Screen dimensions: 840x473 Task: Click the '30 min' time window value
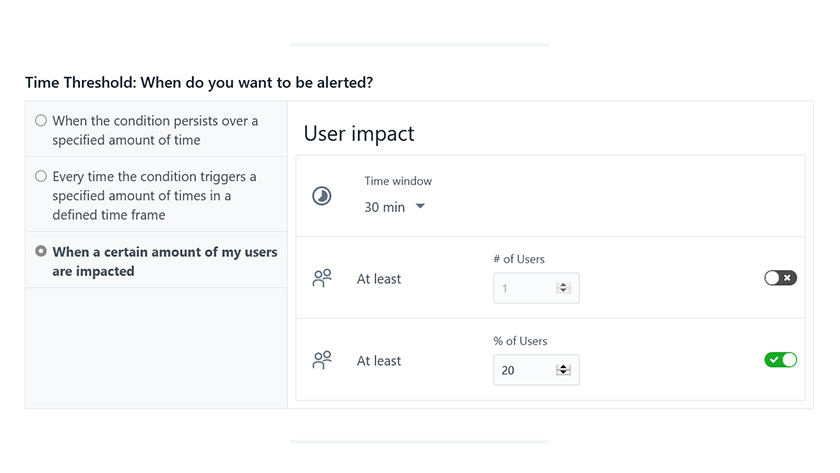click(385, 207)
